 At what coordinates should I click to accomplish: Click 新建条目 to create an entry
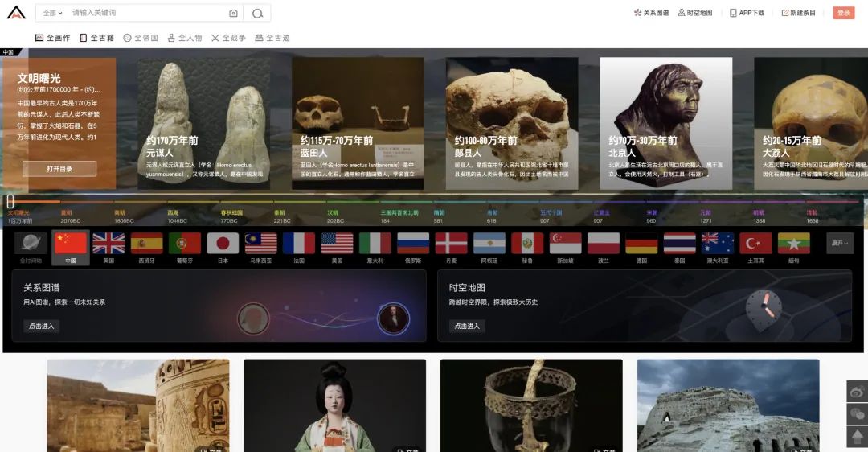pyautogui.click(x=798, y=13)
